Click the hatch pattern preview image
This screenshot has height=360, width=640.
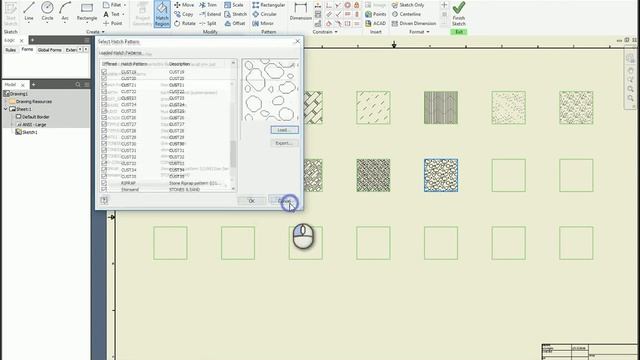[x=270, y=90]
